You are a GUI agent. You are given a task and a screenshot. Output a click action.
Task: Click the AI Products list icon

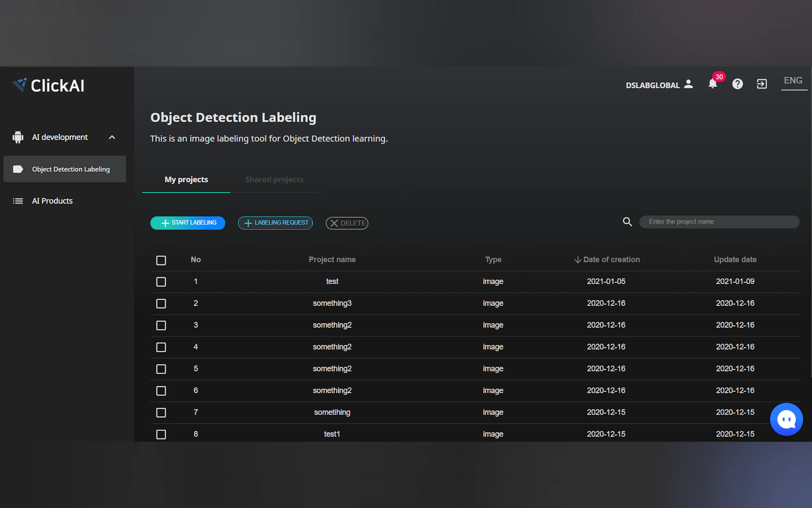pyautogui.click(x=18, y=201)
